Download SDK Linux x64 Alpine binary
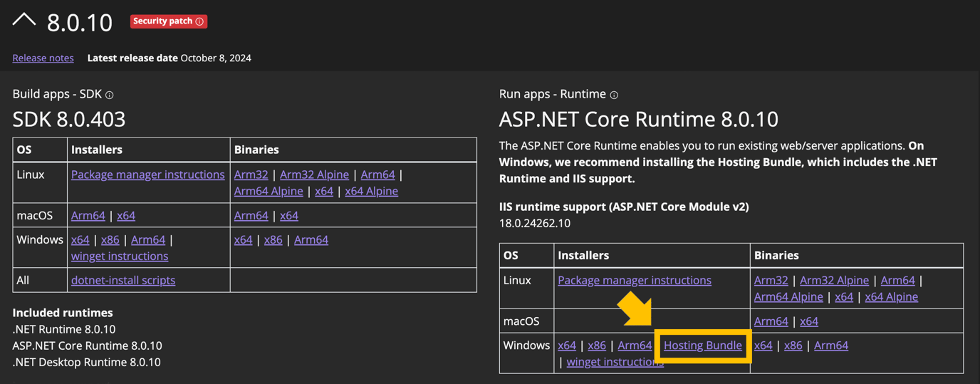This screenshot has width=980, height=384. 371,191
